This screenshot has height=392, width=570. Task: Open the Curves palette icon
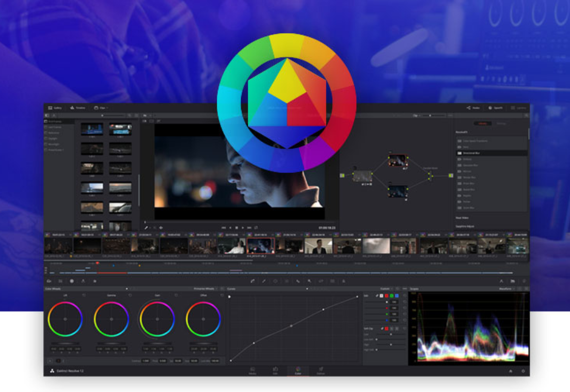pyautogui.click(x=252, y=281)
